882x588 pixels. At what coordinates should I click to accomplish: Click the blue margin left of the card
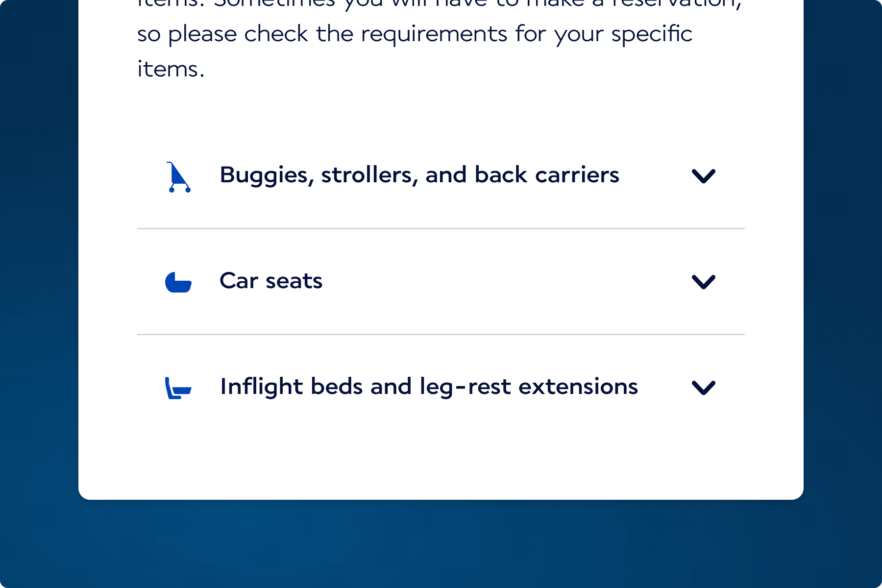39,294
